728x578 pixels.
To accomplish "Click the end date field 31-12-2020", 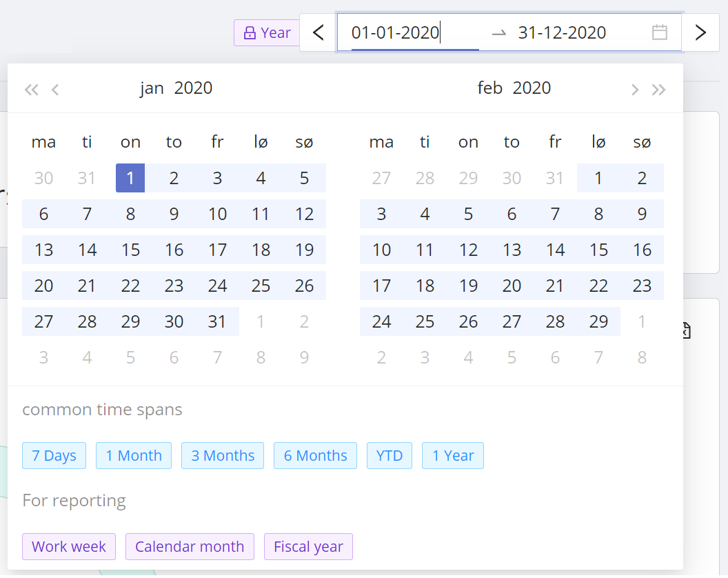I will point(562,32).
